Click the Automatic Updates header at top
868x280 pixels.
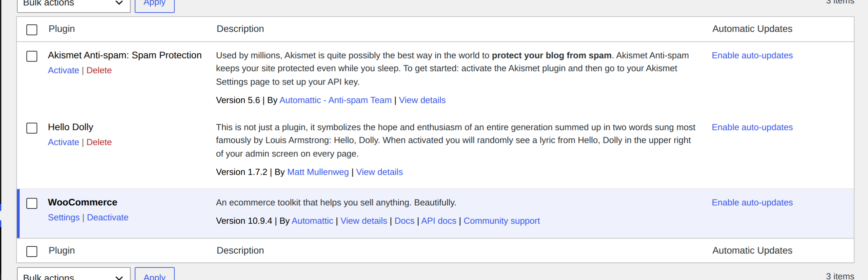click(x=752, y=29)
